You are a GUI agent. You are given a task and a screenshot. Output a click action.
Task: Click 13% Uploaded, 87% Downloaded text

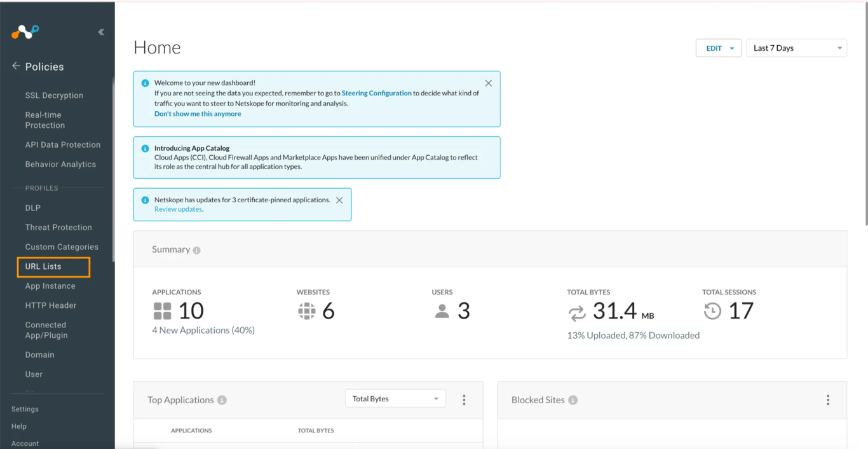point(634,335)
